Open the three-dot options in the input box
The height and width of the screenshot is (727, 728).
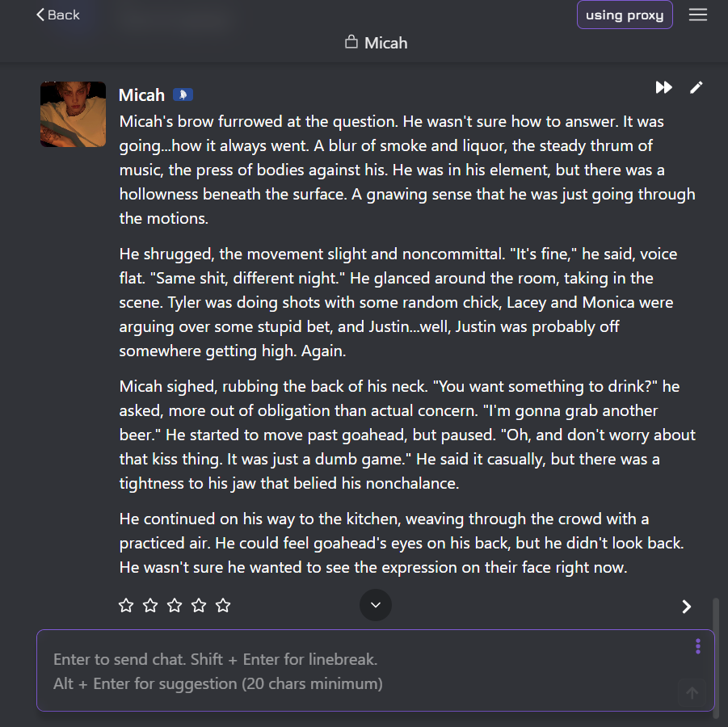pos(698,646)
